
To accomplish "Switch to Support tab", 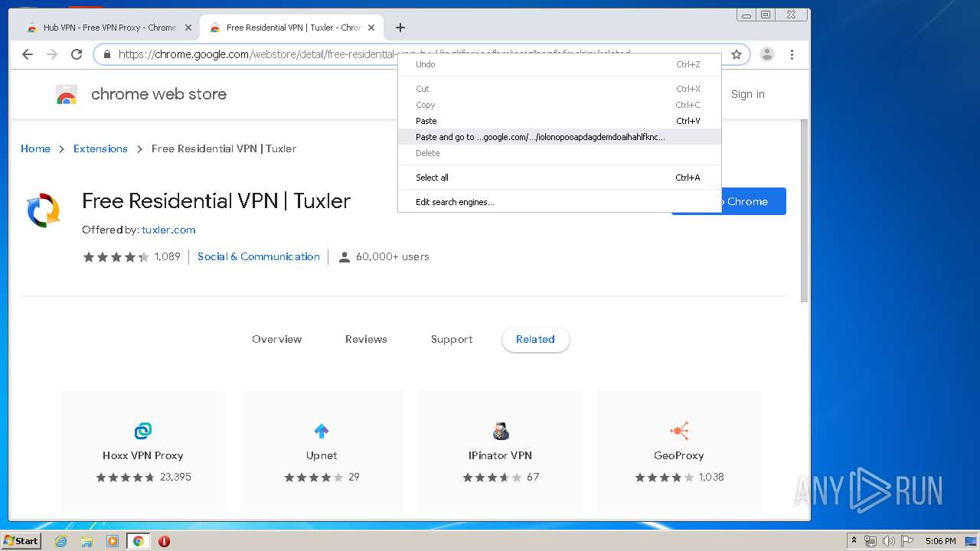I will [x=452, y=339].
